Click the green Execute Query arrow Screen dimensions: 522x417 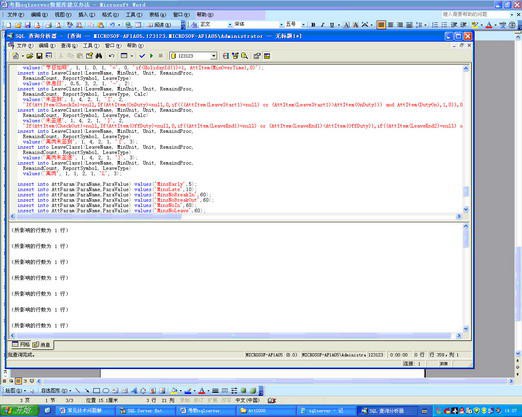point(151,56)
